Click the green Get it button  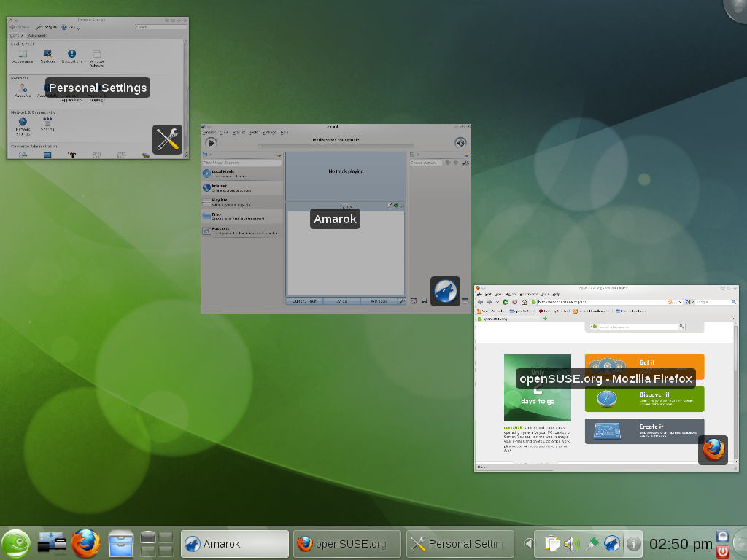tap(643, 362)
